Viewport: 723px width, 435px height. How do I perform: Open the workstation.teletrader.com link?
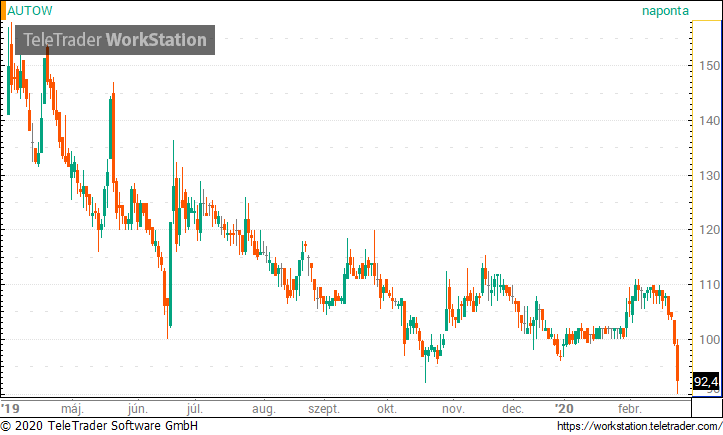pyautogui.click(x=640, y=426)
